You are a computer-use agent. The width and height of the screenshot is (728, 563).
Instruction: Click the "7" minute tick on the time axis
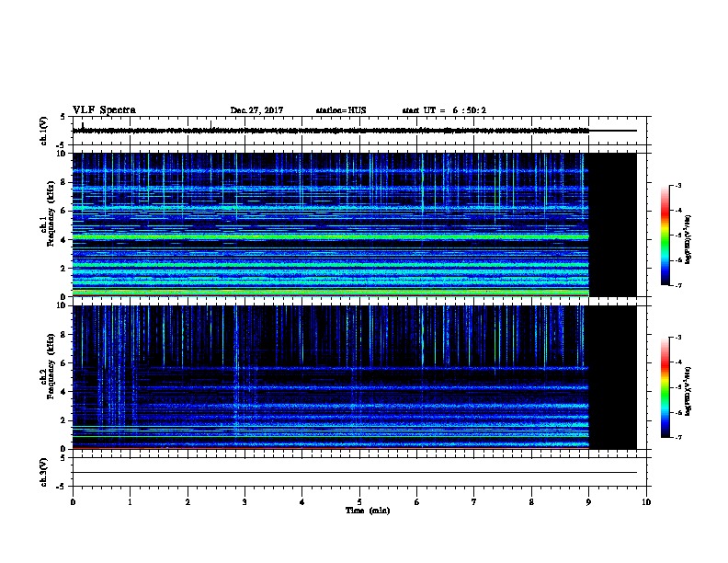coord(474,502)
